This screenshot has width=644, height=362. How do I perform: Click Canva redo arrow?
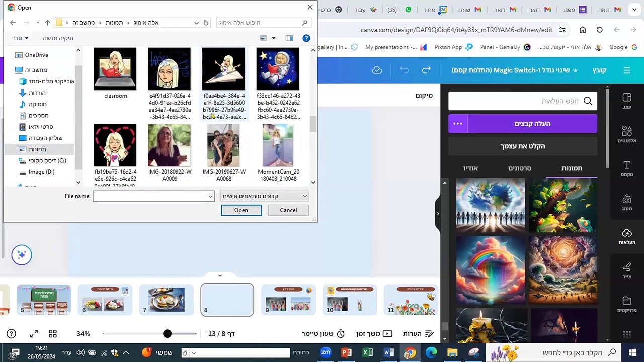tap(426, 70)
